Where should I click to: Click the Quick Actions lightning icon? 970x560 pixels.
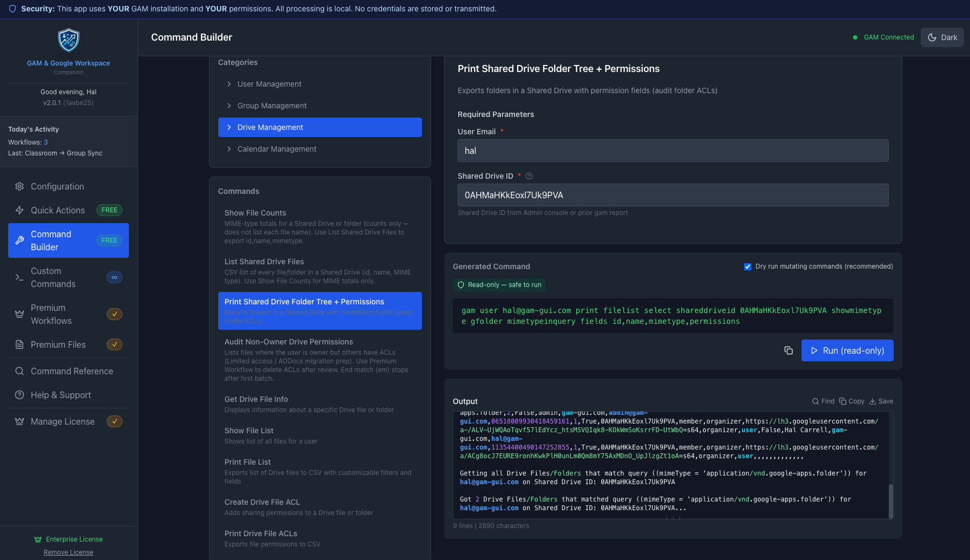[19, 210]
